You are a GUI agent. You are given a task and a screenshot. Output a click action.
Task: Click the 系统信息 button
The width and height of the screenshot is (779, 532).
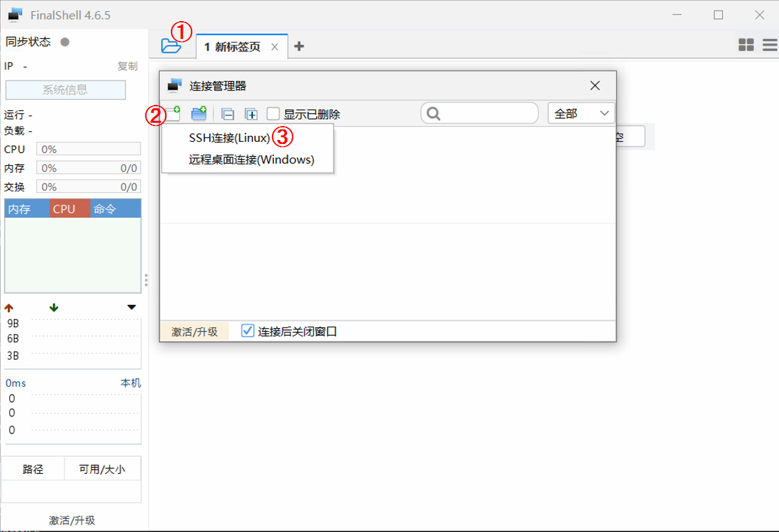click(65, 90)
